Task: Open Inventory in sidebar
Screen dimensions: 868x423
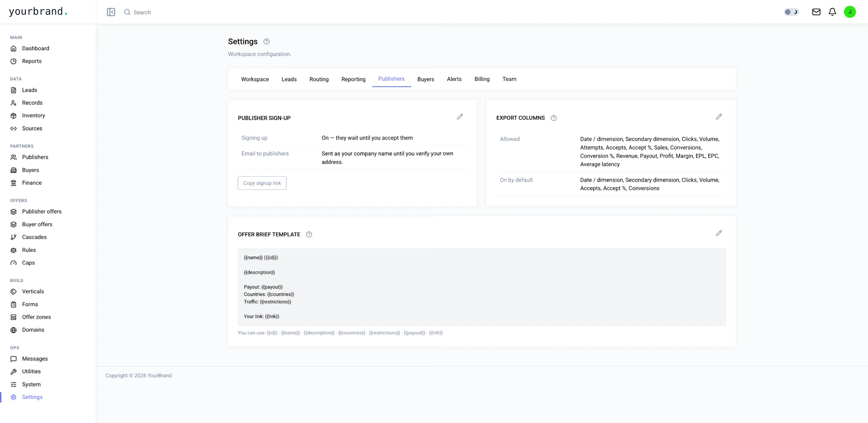Action: tap(33, 115)
